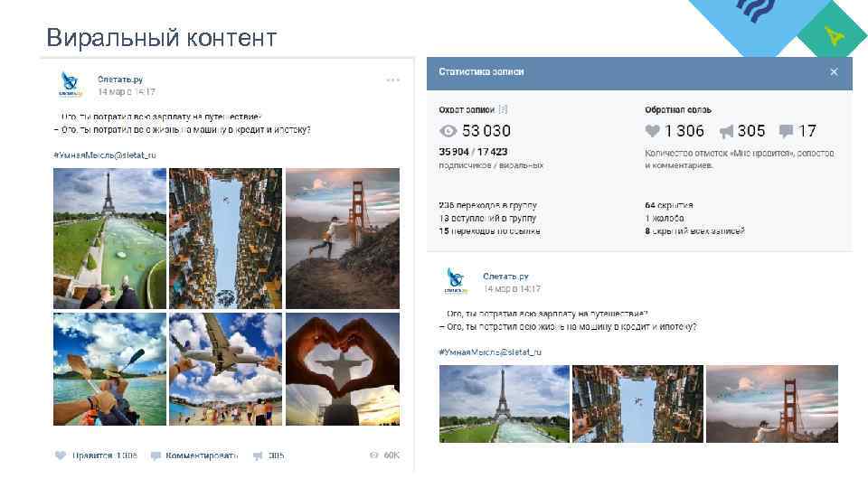Open Слетать.ру avatar in the left post
868x488 pixels.
pos(70,85)
